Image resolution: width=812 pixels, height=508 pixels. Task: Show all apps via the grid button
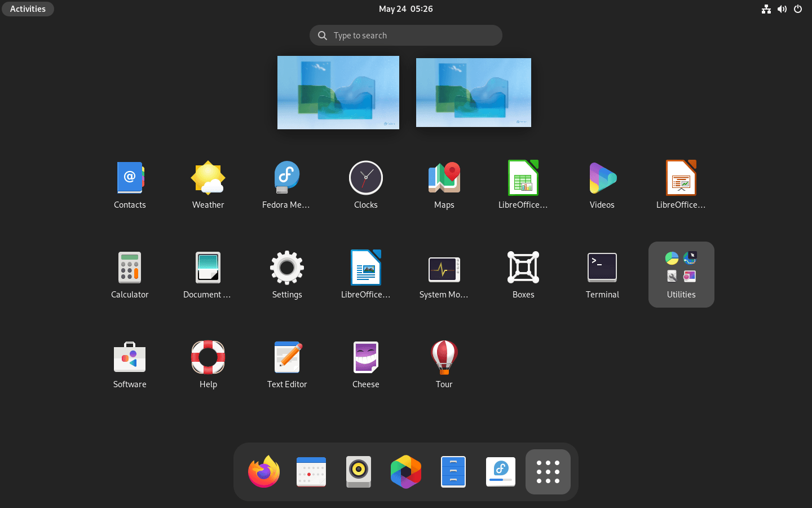(x=548, y=472)
